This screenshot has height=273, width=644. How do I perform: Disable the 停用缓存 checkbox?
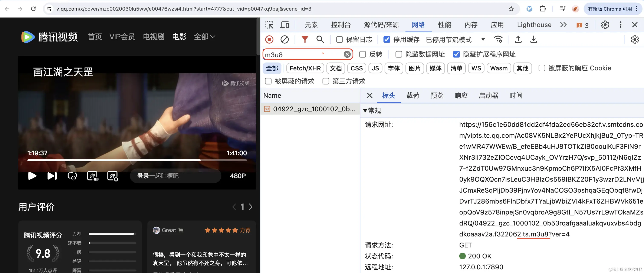point(387,39)
